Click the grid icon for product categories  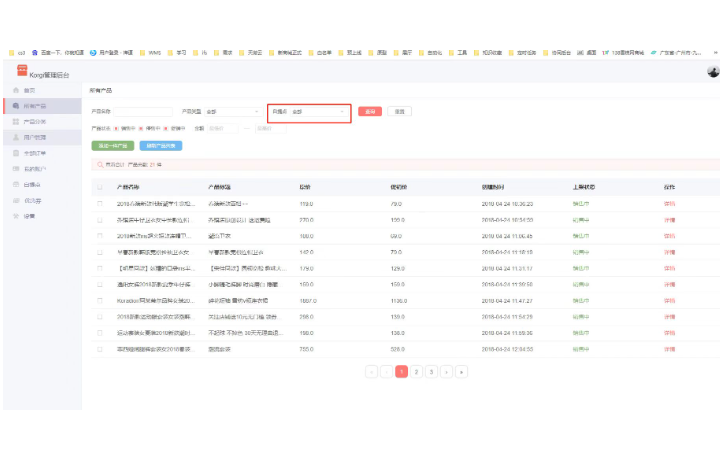click(16, 121)
